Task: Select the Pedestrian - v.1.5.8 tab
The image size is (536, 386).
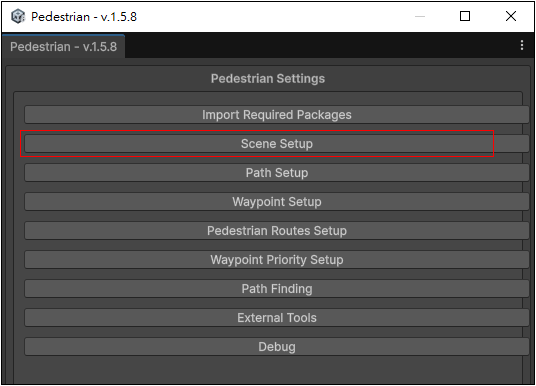Action: [x=64, y=46]
